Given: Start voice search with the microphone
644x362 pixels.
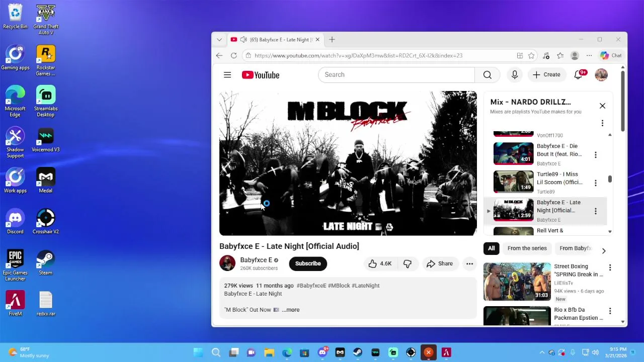Looking at the screenshot, I should (x=514, y=75).
